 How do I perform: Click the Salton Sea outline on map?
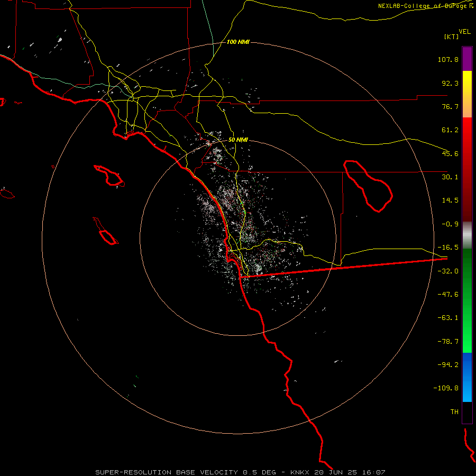coord(368,186)
